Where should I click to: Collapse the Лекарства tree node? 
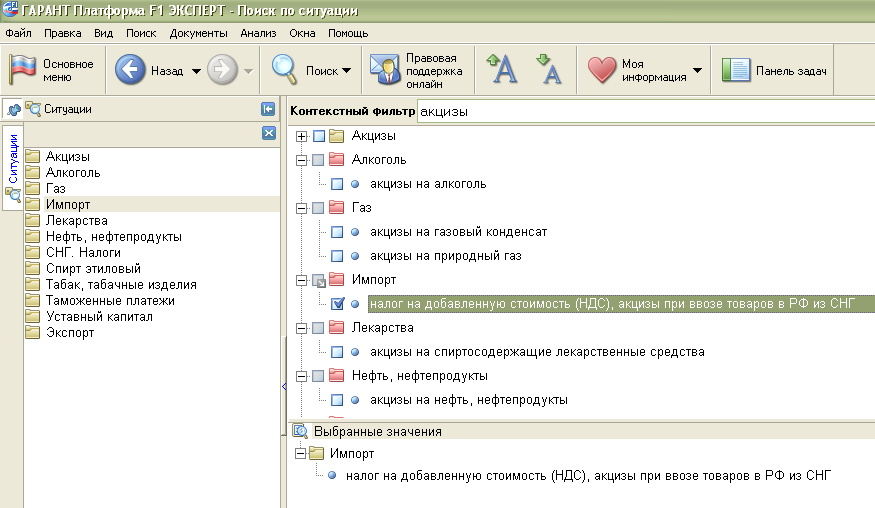pos(301,328)
